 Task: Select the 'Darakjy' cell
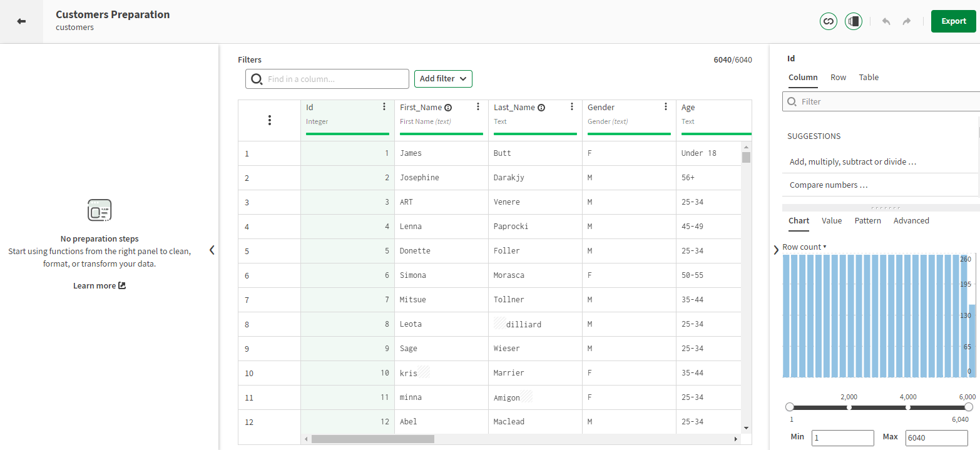(x=535, y=178)
